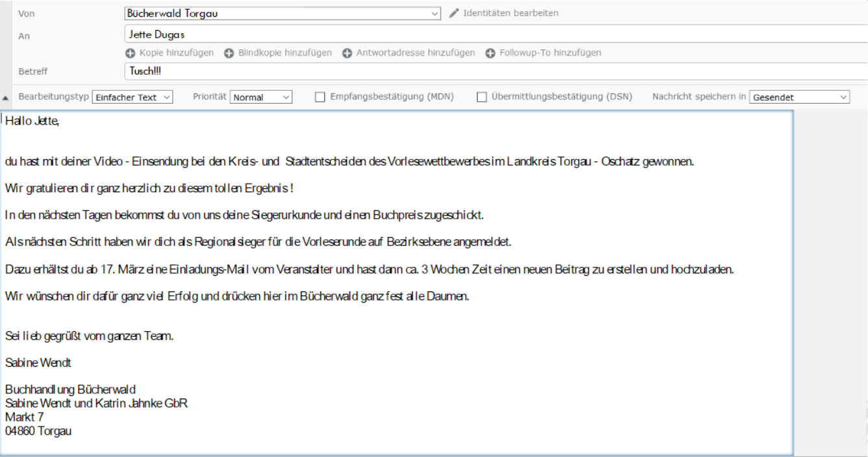Viewport: 868px width, 457px height.
Task: Click plus icon beside Kopie hinzufügen
Action: pyautogui.click(x=130, y=53)
